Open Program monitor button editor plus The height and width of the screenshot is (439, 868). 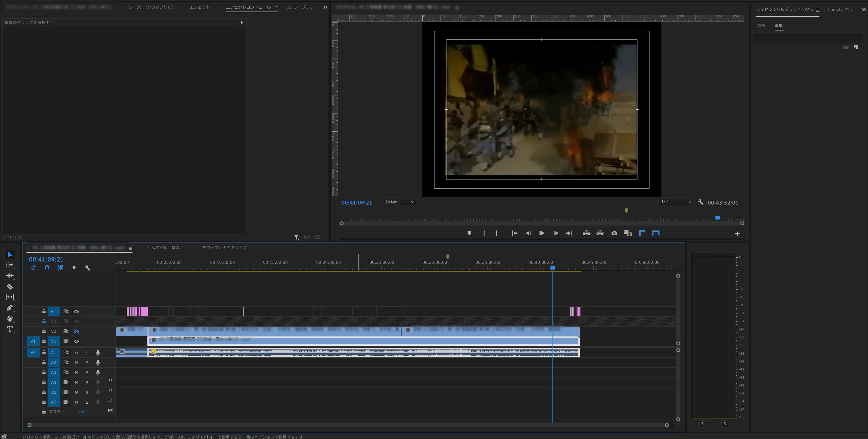click(x=737, y=234)
